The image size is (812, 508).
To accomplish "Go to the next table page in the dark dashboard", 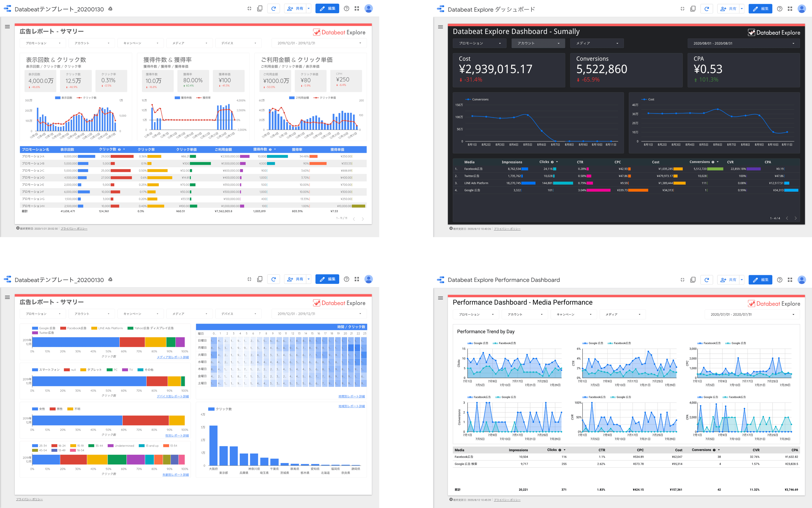I will tap(796, 218).
